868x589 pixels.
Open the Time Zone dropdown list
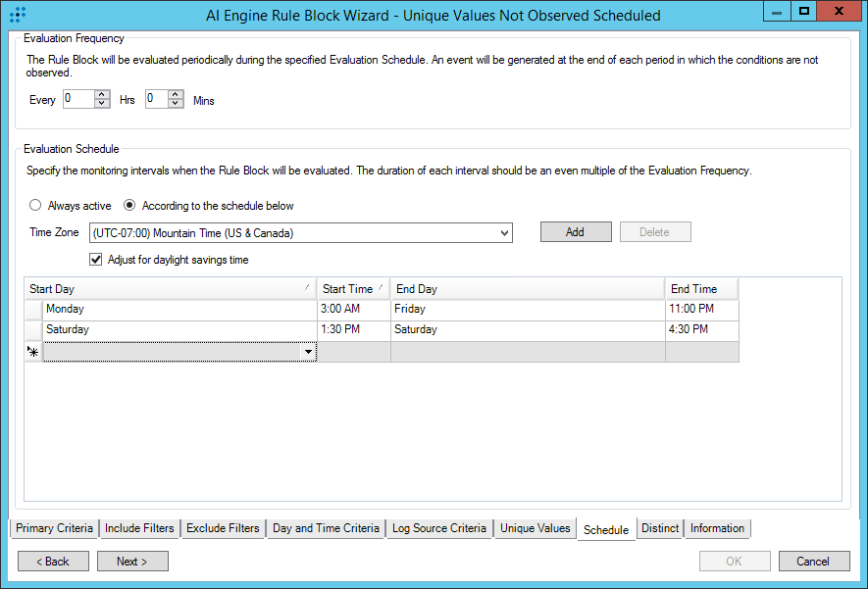pos(504,233)
